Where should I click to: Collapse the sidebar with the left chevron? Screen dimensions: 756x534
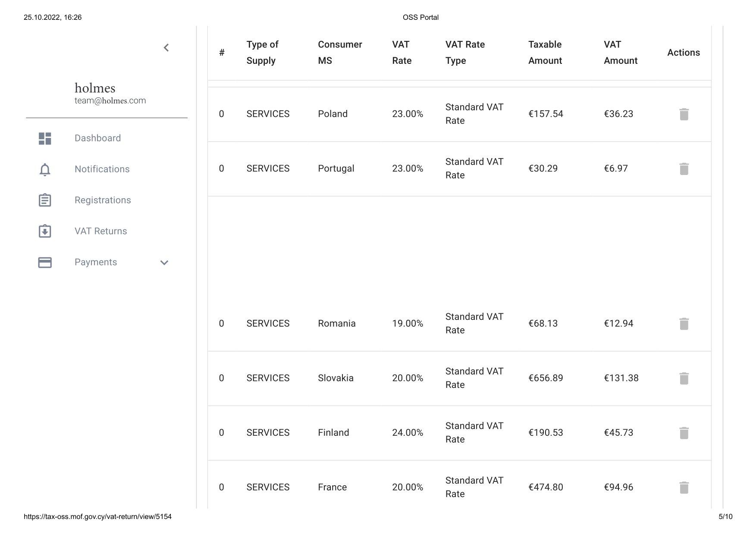(x=166, y=48)
